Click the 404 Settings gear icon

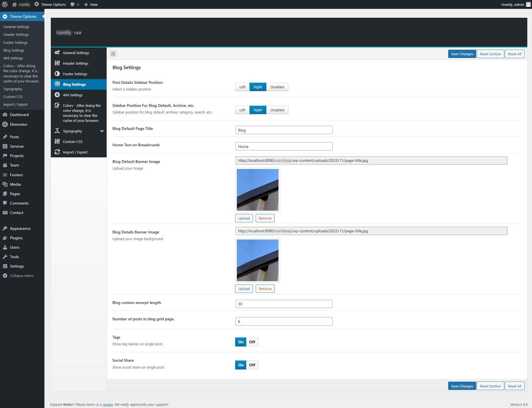(x=57, y=95)
